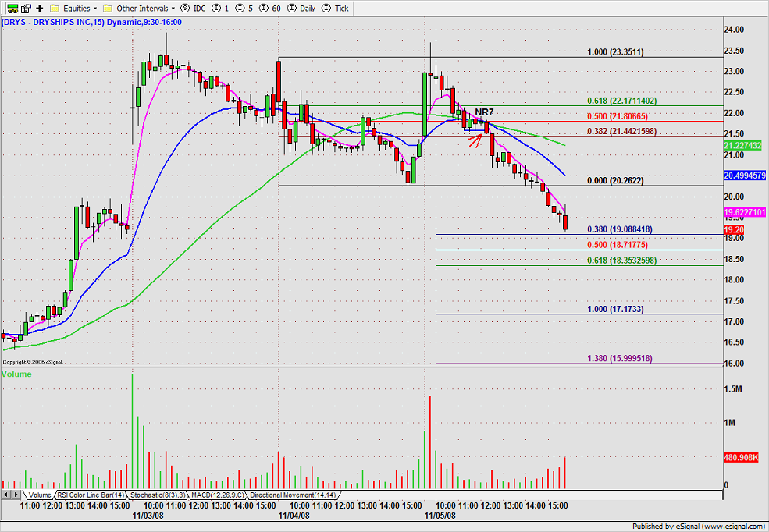The image size is (769, 532).
Task: Switch to the Tick interval
Action: pyautogui.click(x=335, y=9)
